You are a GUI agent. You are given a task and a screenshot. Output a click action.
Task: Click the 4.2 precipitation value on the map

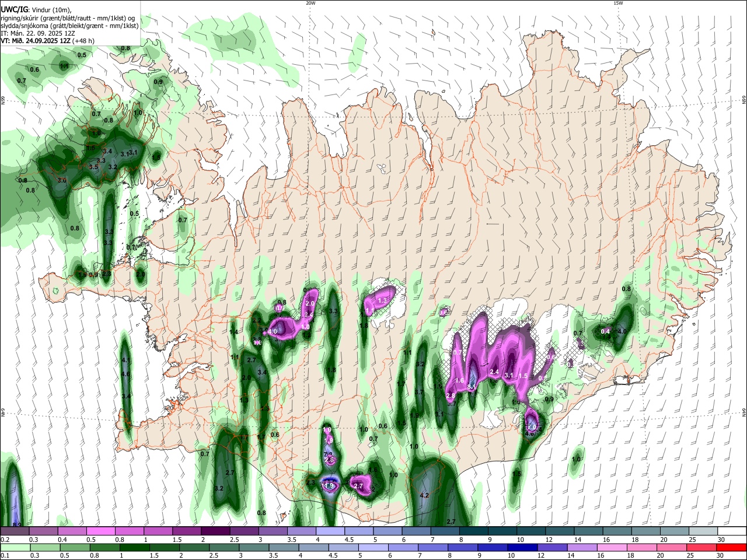(424, 496)
